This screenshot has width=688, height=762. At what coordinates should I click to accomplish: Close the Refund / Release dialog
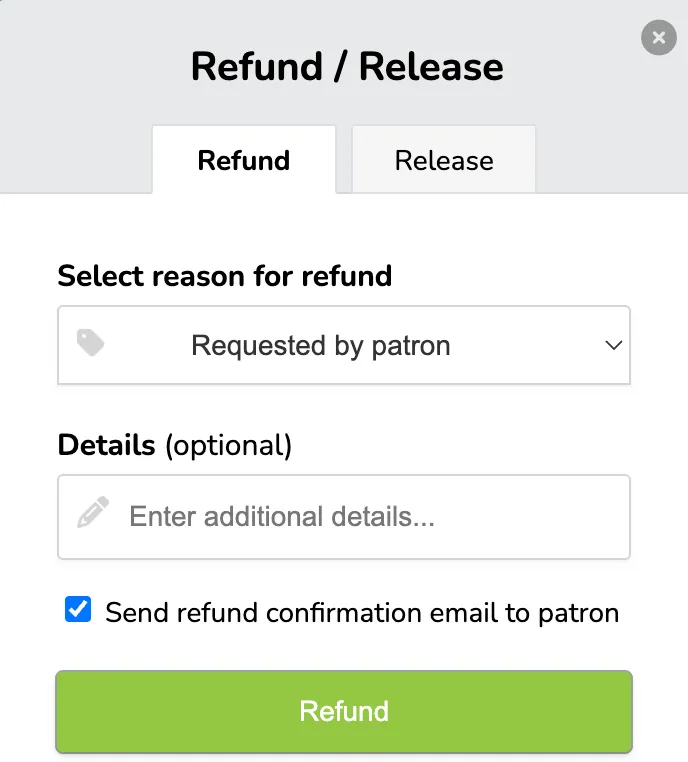[658, 37]
